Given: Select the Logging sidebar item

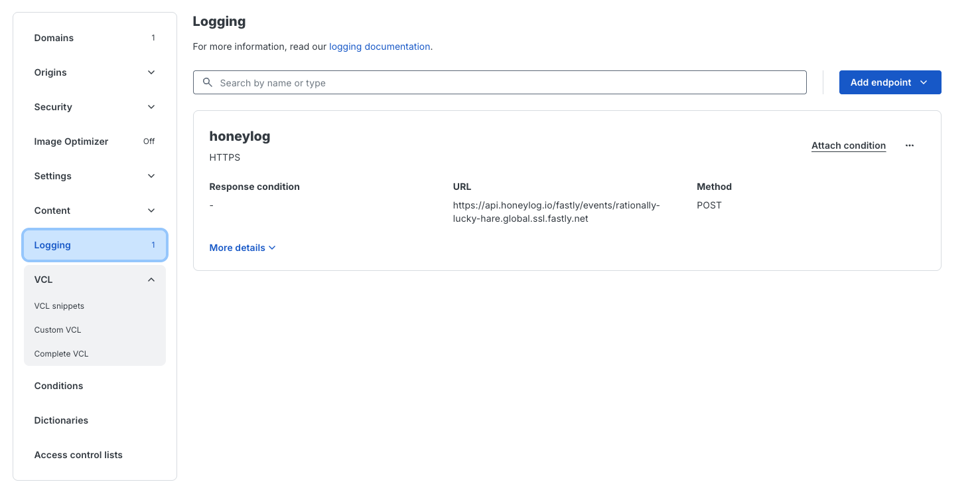Looking at the screenshot, I should point(95,245).
